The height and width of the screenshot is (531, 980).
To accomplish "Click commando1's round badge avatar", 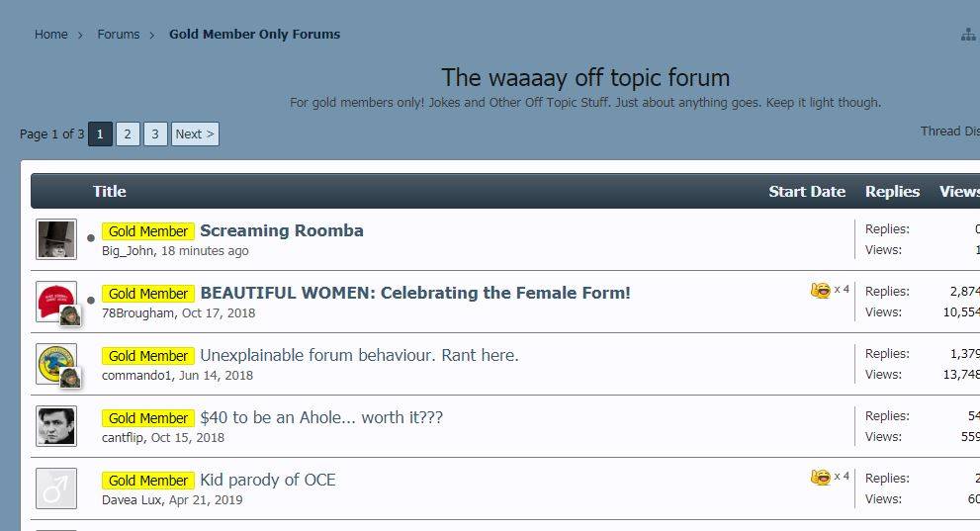I will [54, 362].
